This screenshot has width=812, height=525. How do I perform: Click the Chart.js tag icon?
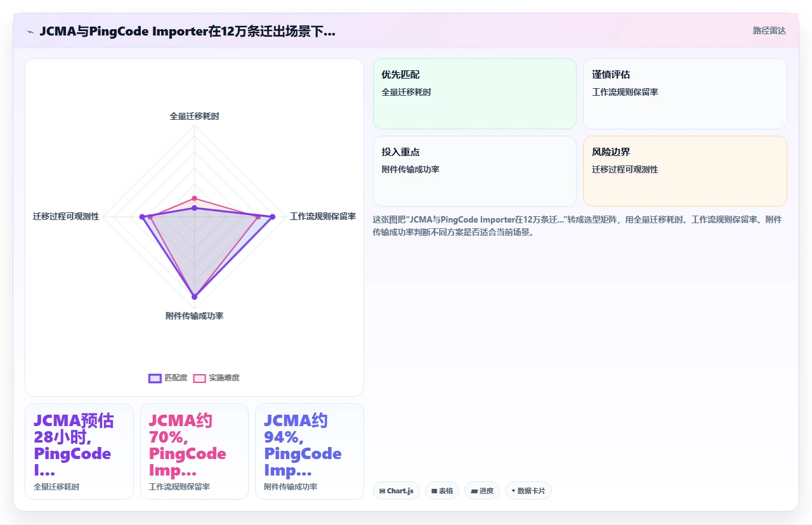point(383,491)
